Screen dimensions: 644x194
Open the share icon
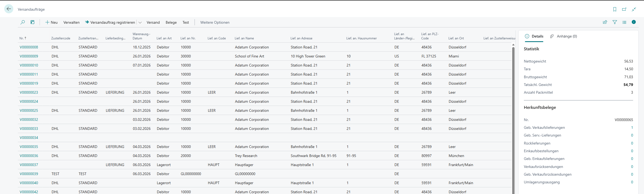[x=605, y=22]
